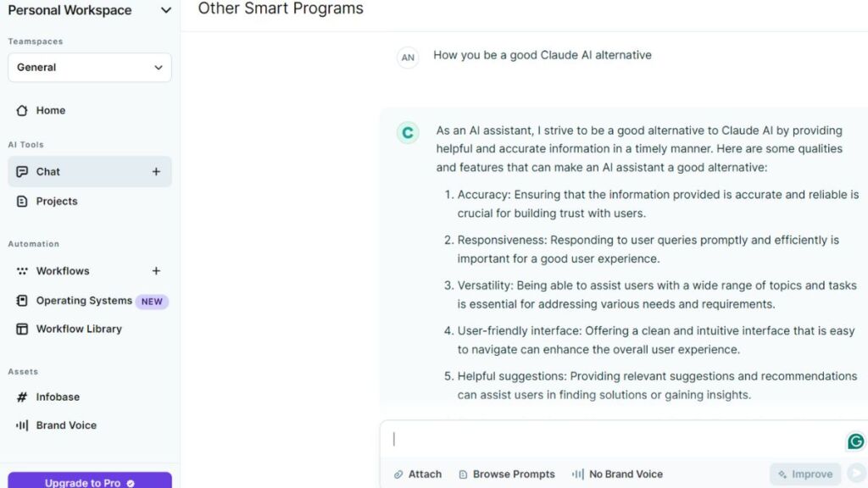Add a new workflow with plus icon
Viewport: 868px width, 488px height.
pos(156,271)
